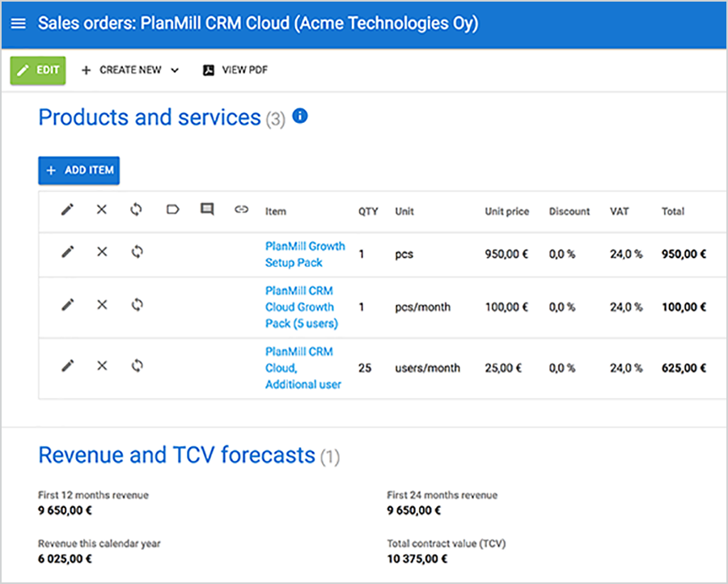Image resolution: width=728 pixels, height=584 pixels.
Task: Click the X icon in the table header
Action: point(102,209)
